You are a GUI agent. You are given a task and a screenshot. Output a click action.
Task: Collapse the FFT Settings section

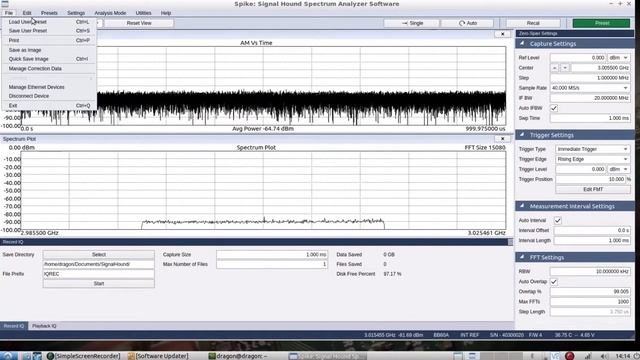522,257
